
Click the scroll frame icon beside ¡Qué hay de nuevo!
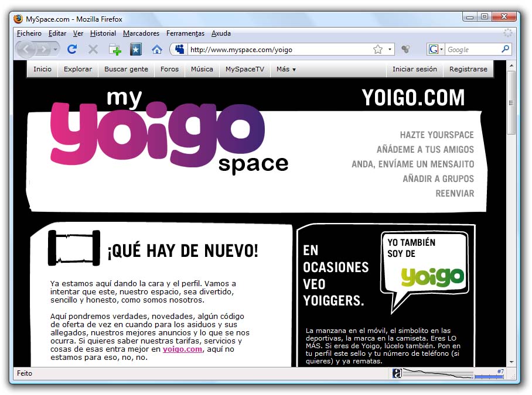click(74, 248)
